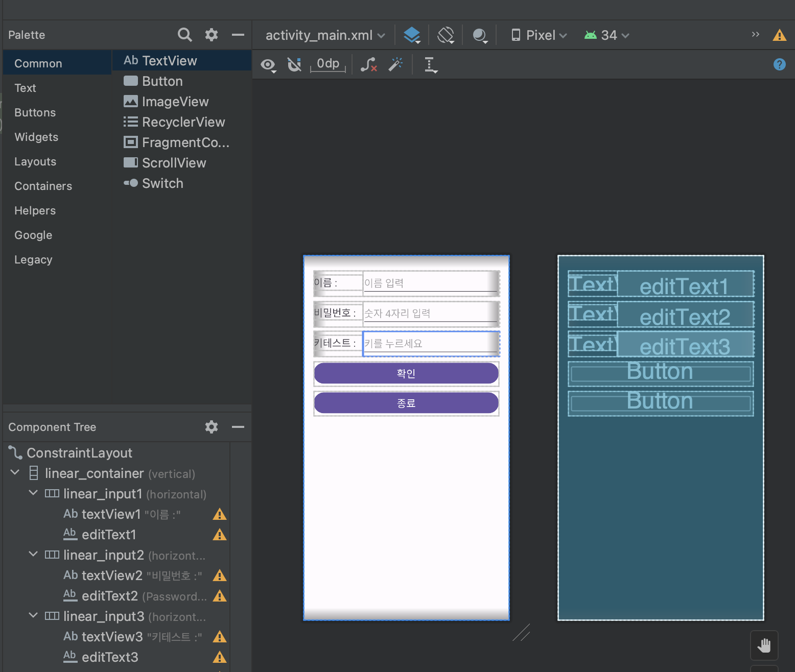
Task: Select the Widgets palette category
Action: tap(36, 137)
